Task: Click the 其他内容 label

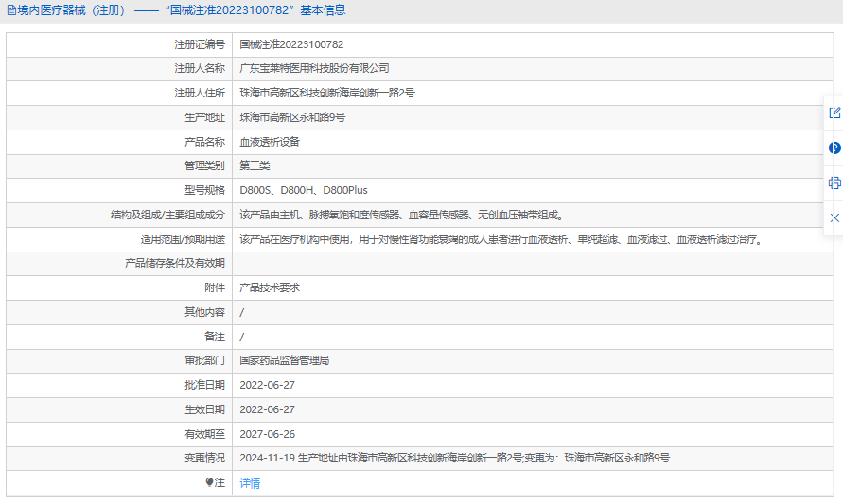Action: point(204,312)
